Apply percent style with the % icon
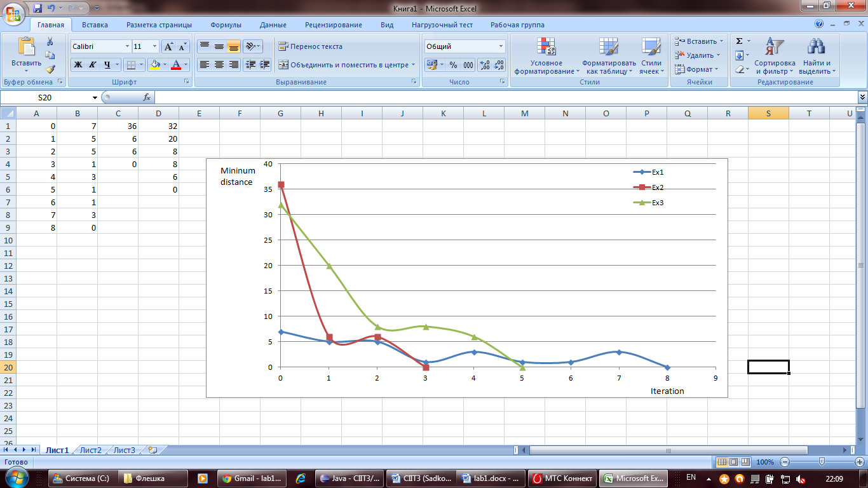868x488 pixels. pos(453,65)
